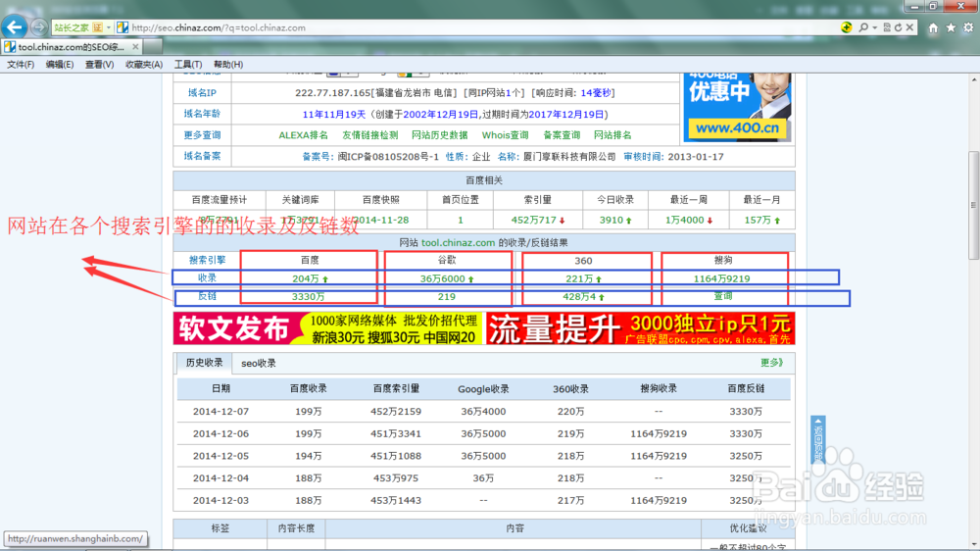Click the 网站历史数据 link
Image resolution: width=980 pixels, height=551 pixels.
point(439,135)
